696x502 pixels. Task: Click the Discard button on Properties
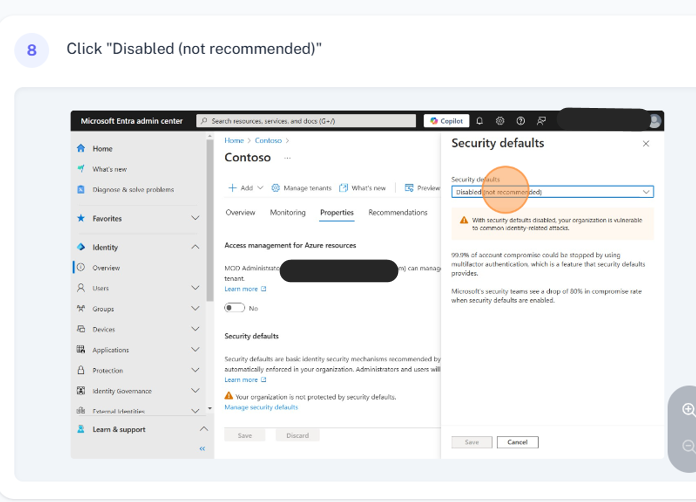pos(297,435)
